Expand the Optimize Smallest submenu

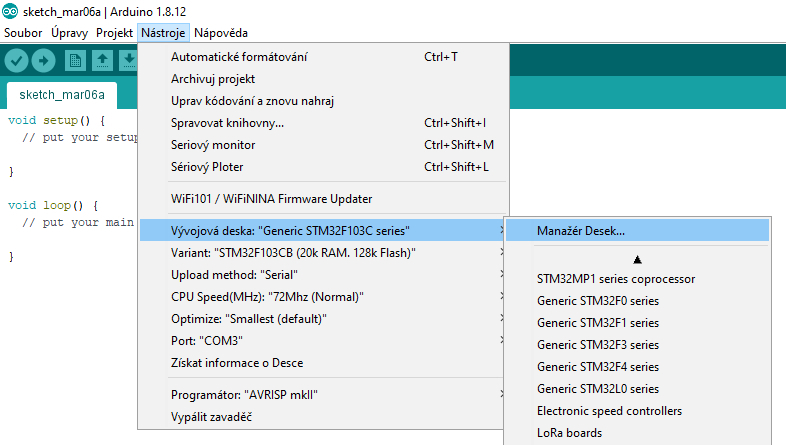tap(323, 319)
